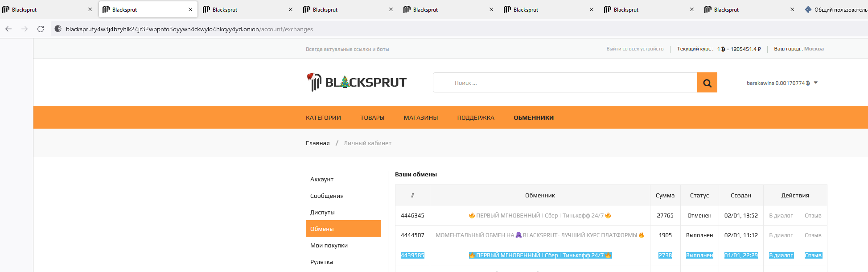Click order number 4444507
868x272 pixels.
coord(412,235)
